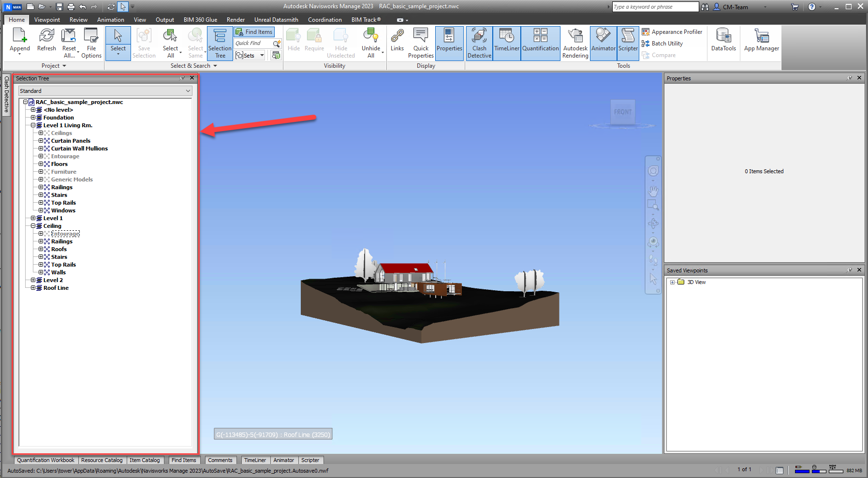
Task: Open Appearance Profiler tool
Action: click(672, 32)
